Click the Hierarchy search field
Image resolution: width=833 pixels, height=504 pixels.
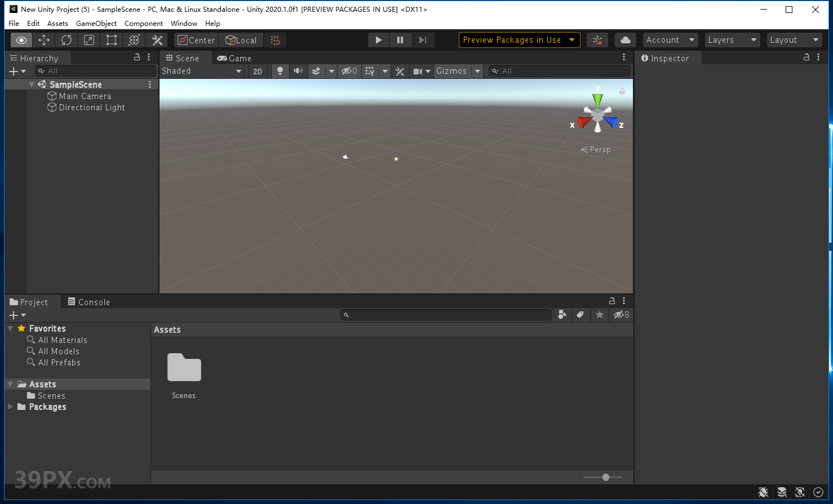95,71
